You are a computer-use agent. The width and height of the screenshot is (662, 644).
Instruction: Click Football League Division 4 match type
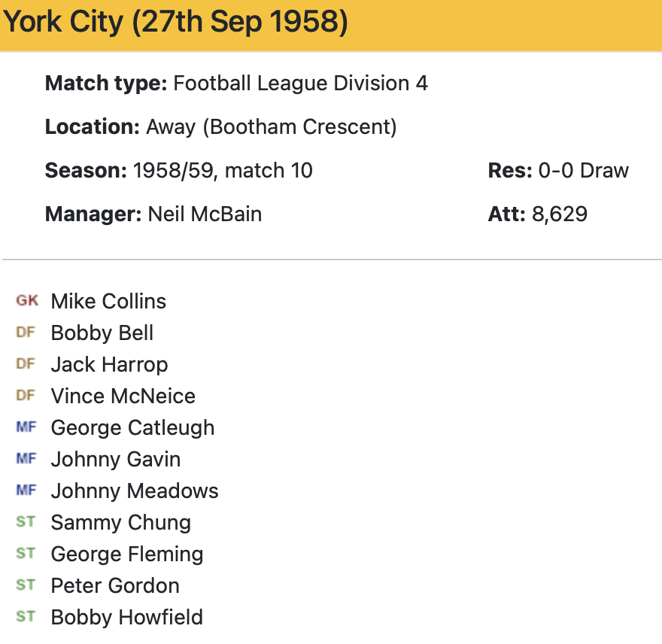point(300,83)
